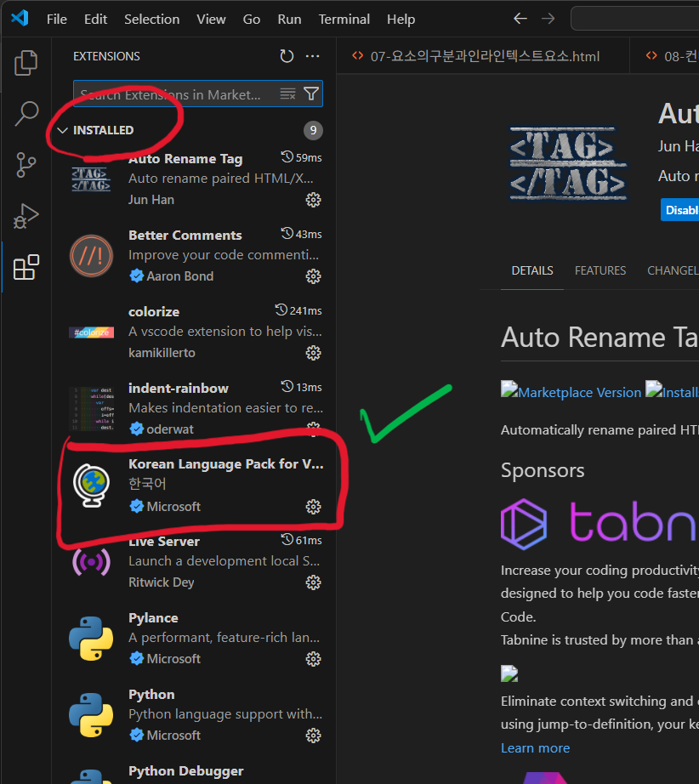Select the CHANGELOG tab
699x784 pixels.
pos(673,270)
